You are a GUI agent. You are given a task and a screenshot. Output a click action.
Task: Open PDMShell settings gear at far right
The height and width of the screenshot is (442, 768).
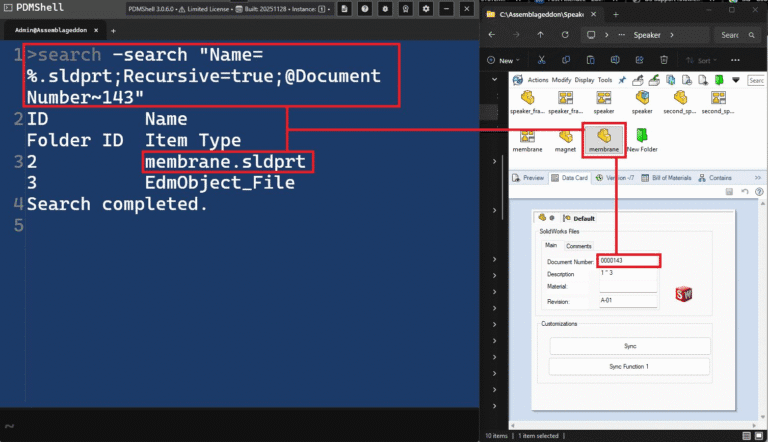(426, 9)
